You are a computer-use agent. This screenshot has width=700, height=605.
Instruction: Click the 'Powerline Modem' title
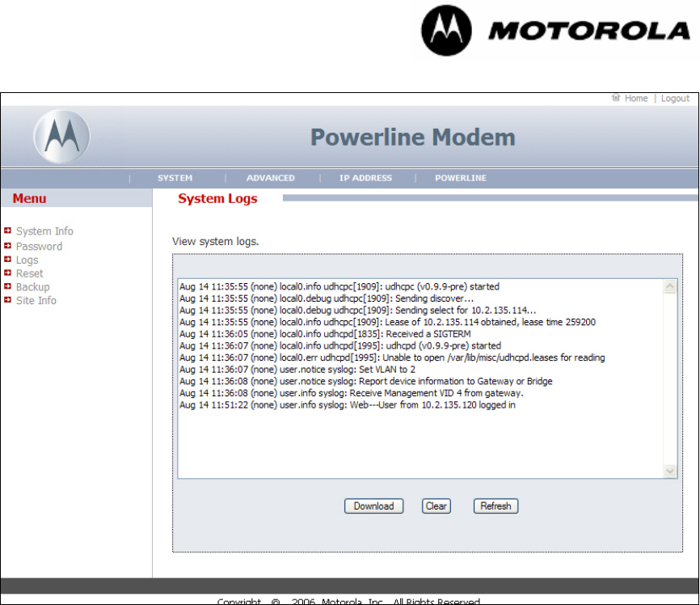point(413,137)
